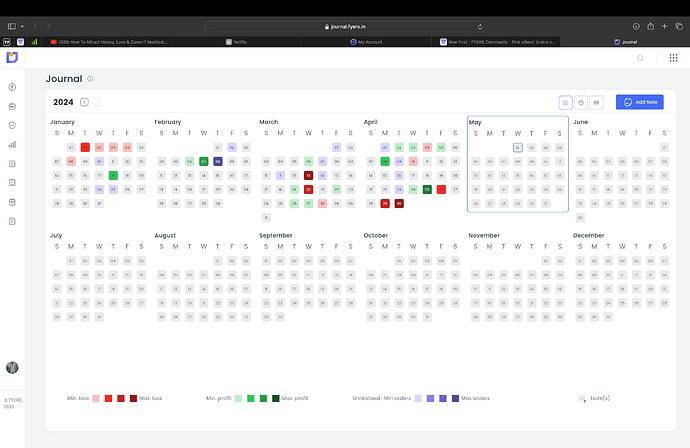Click the search icon in the header

pos(640,58)
